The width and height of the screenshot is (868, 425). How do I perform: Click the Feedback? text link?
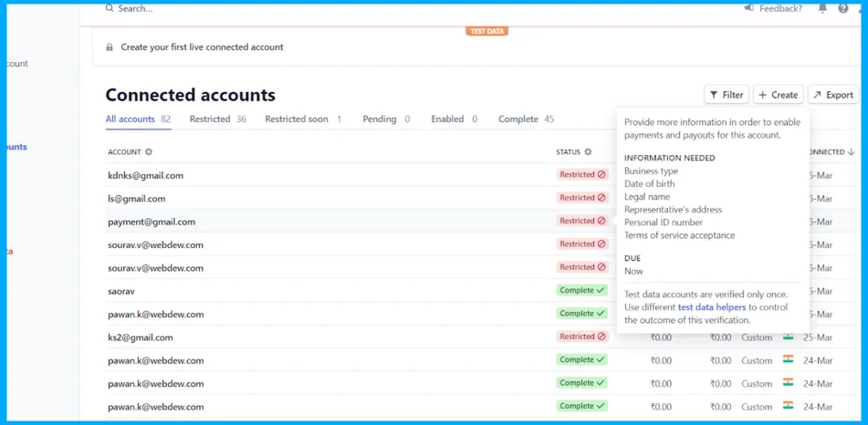point(780,8)
